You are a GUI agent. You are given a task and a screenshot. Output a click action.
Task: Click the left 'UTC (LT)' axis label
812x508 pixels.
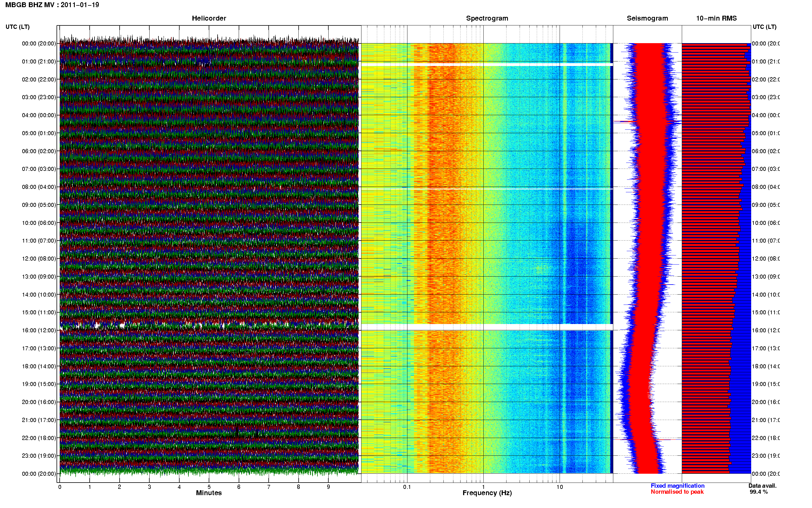coord(17,27)
